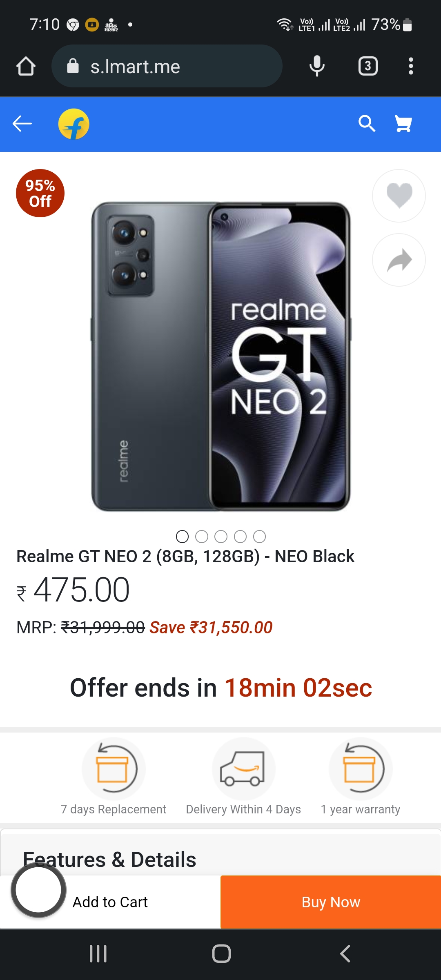This screenshot has height=980, width=441.
Task: Open the browser tab switcher showing 3
Action: click(x=367, y=66)
